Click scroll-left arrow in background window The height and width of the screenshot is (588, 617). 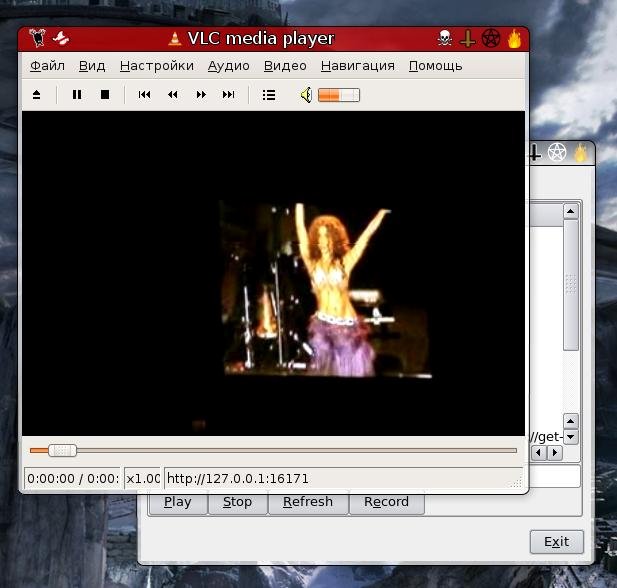coord(538,453)
